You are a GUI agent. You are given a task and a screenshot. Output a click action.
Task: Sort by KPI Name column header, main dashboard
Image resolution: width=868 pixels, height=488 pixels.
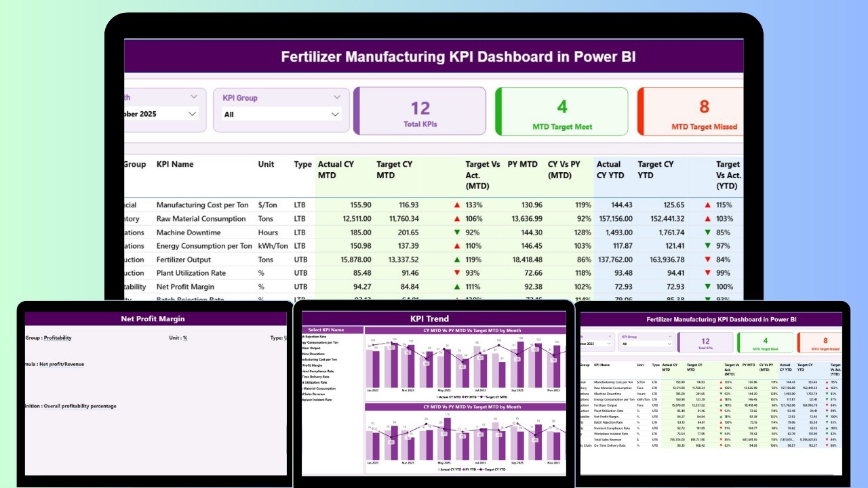[x=175, y=164]
